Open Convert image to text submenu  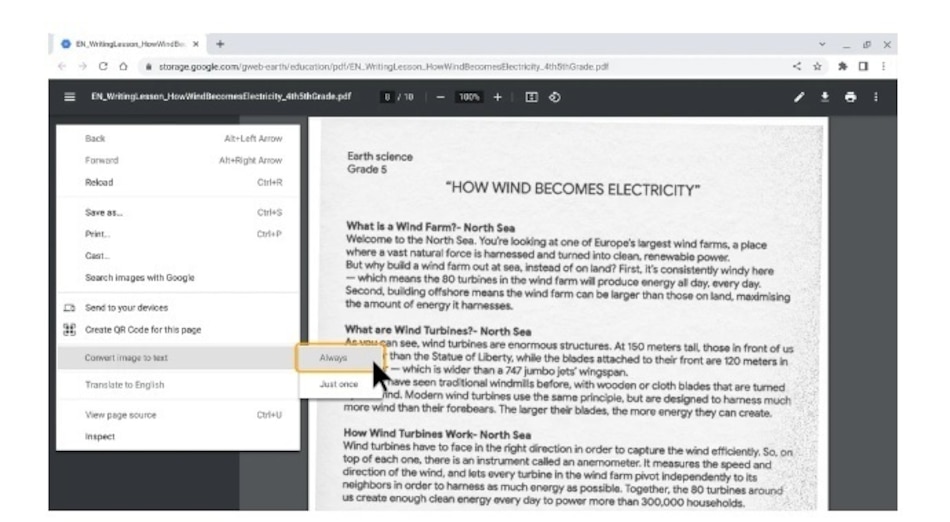coord(178,358)
